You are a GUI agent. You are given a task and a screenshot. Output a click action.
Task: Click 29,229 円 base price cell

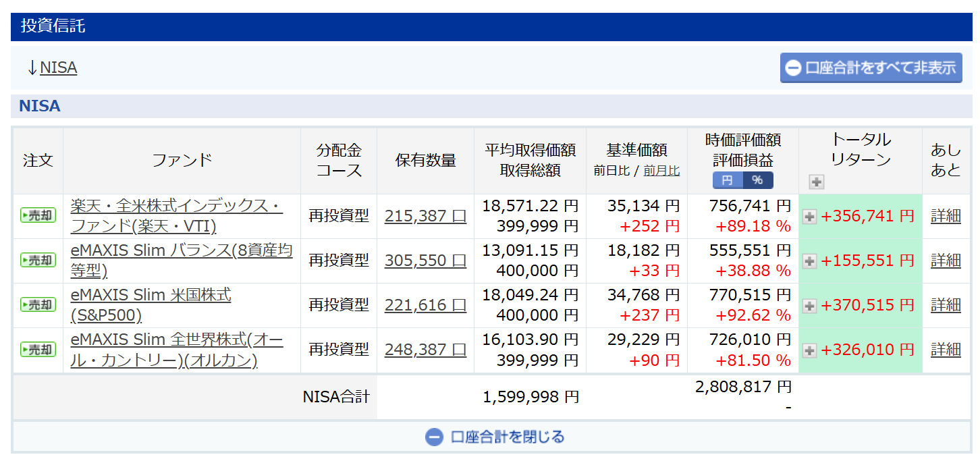pos(643,339)
